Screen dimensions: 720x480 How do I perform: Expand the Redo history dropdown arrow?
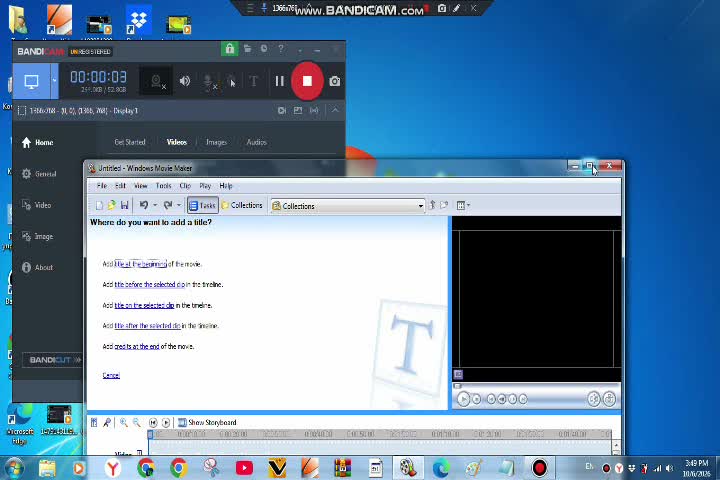pos(179,205)
